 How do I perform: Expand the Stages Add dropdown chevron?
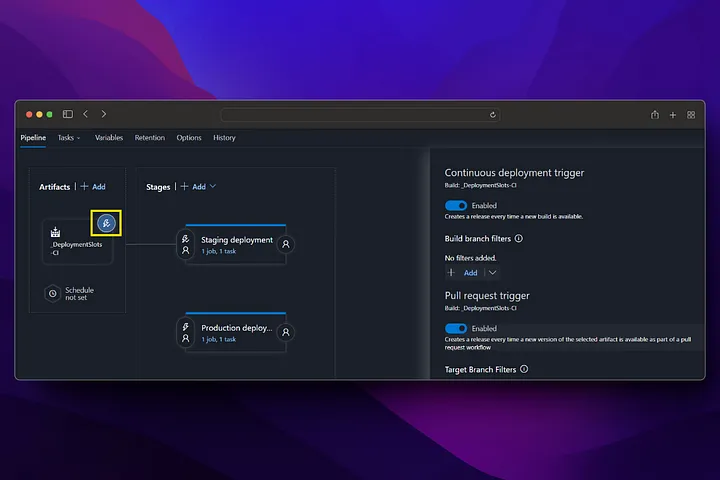(x=213, y=186)
